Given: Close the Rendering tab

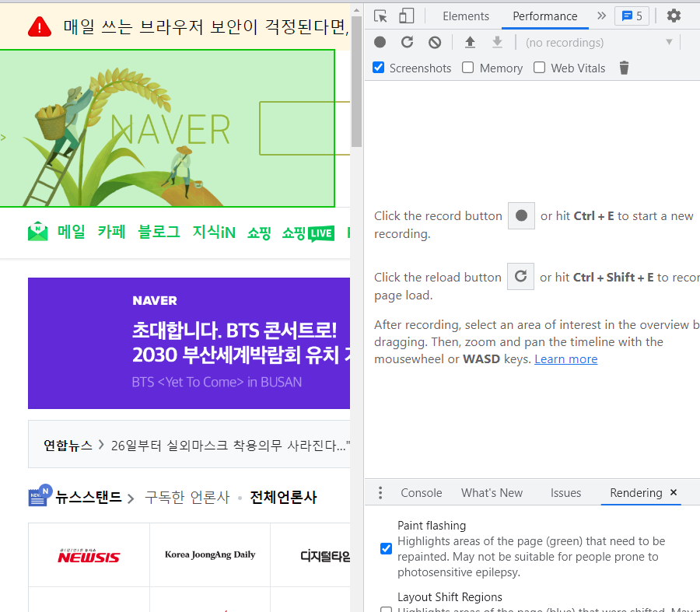Looking at the screenshot, I should tap(674, 492).
